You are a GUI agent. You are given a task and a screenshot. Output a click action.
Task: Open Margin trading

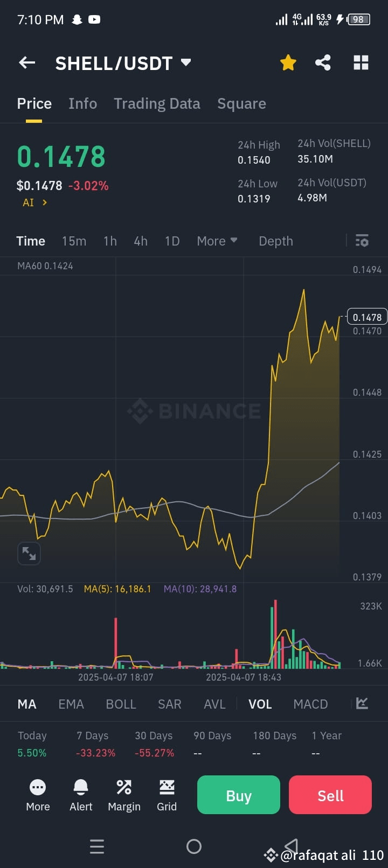[124, 795]
